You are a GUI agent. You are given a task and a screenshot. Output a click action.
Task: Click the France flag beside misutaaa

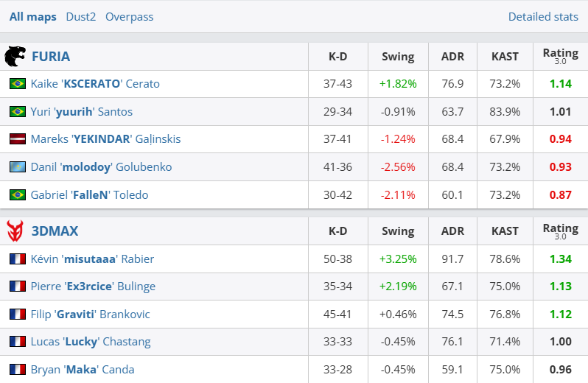pos(18,259)
